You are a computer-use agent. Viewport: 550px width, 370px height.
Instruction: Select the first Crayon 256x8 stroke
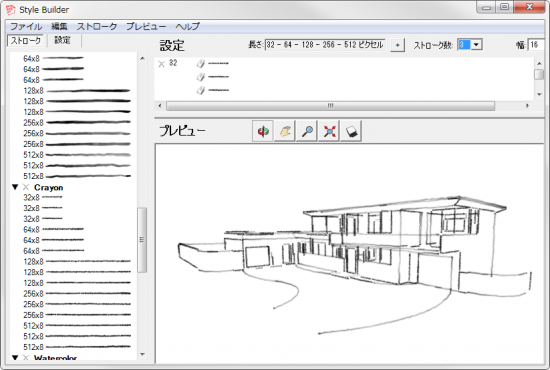[77, 294]
